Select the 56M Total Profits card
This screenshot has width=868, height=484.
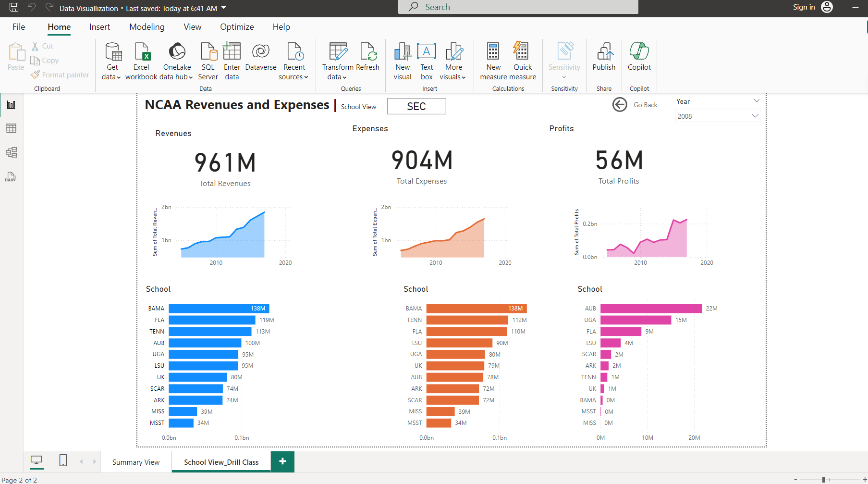coord(619,166)
